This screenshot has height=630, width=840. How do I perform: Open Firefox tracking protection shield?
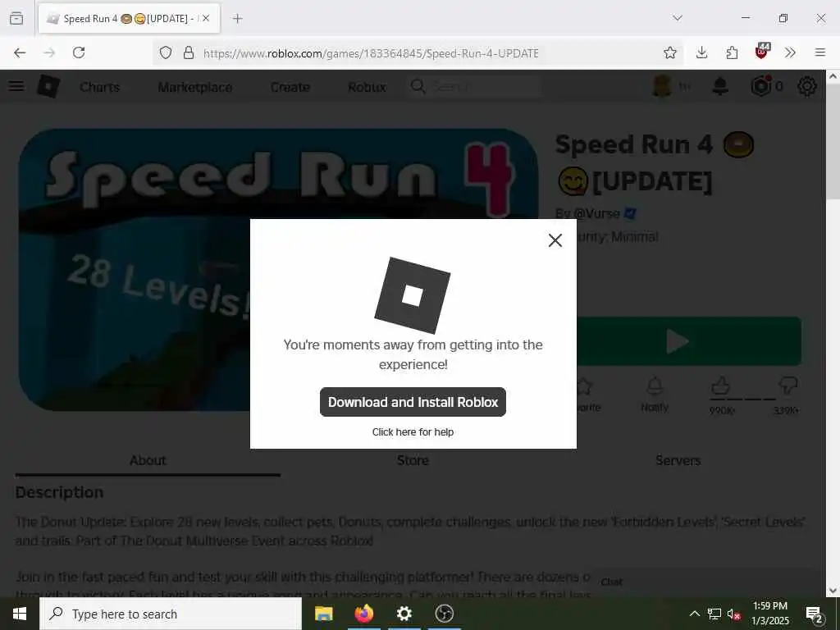pos(166,52)
